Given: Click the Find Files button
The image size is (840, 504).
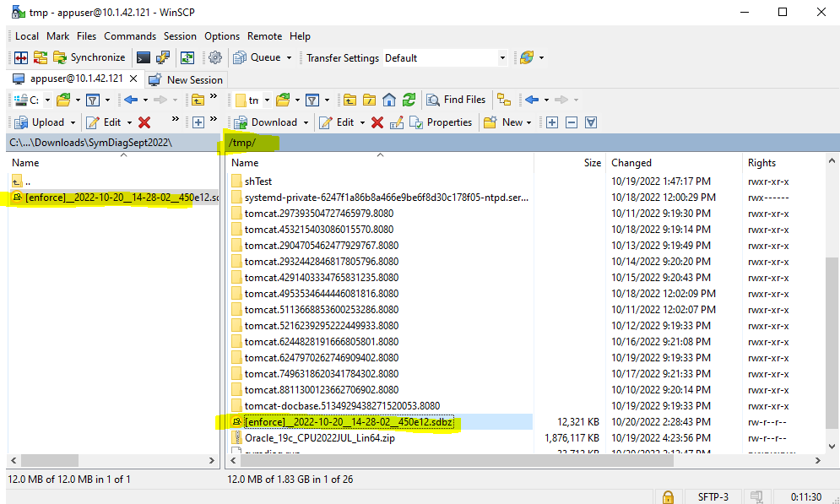Looking at the screenshot, I should click(x=456, y=100).
